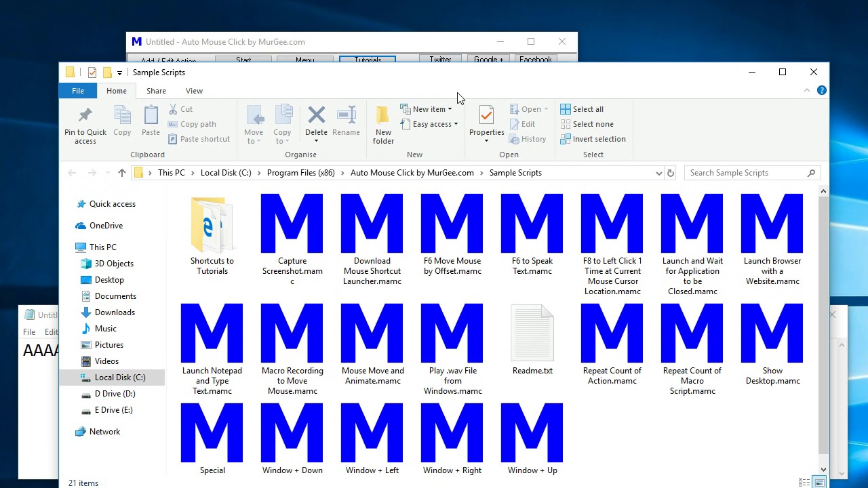868x488 pixels.
Task: Click Paste shortcut in ribbon
Action: 199,139
